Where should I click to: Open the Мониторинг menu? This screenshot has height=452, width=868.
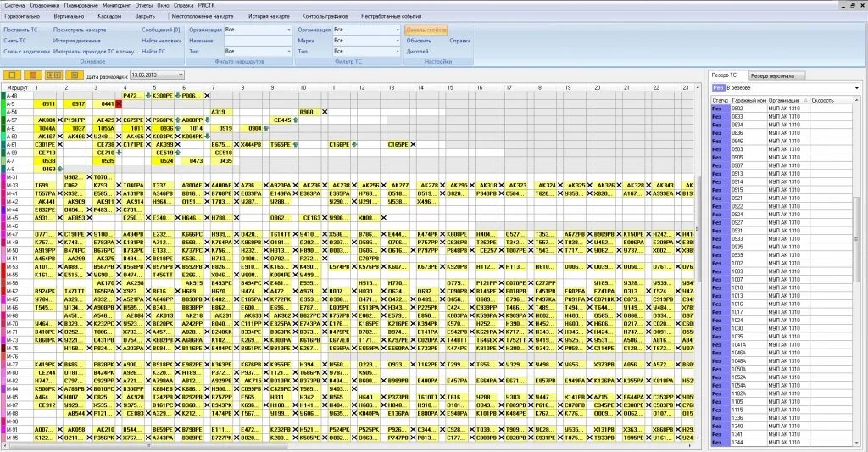[x=116, y=6]
